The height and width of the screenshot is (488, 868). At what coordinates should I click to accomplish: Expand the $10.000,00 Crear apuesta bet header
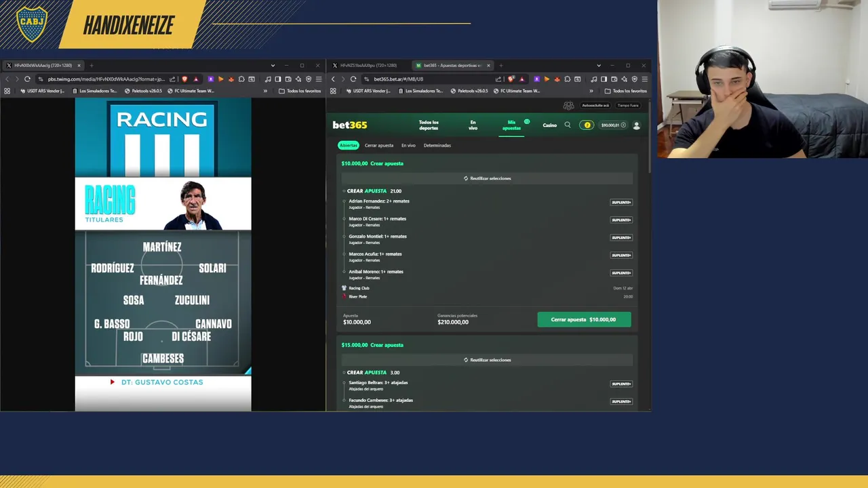[x=372, y=163]
